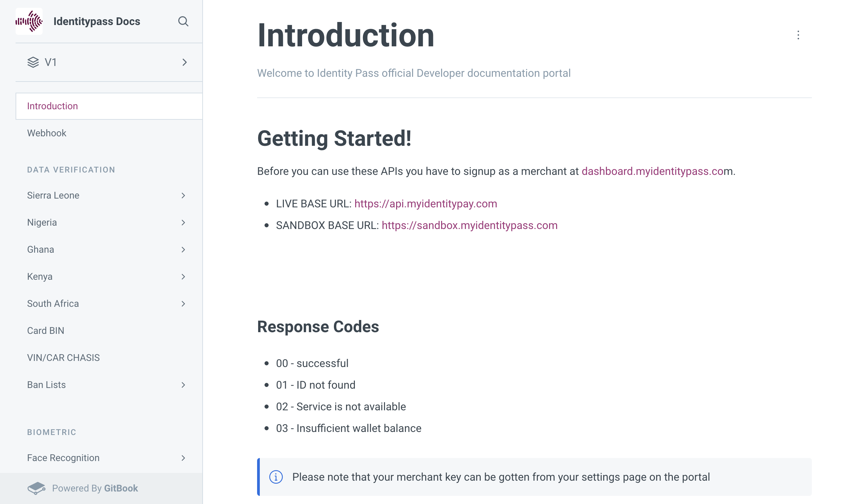Viewport: 866px width, 504px height.
Task: Click the main Introduction page title
Action: coord(346,35)
